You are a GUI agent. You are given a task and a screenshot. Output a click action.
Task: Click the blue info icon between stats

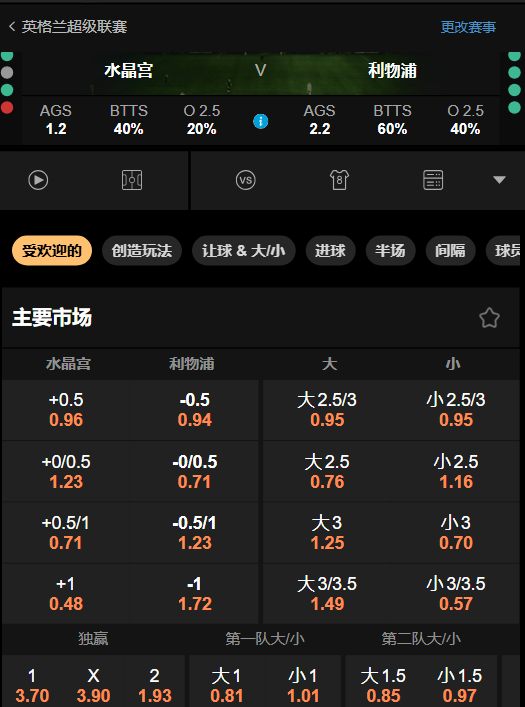pyautogui.click(x=261, y=121)
